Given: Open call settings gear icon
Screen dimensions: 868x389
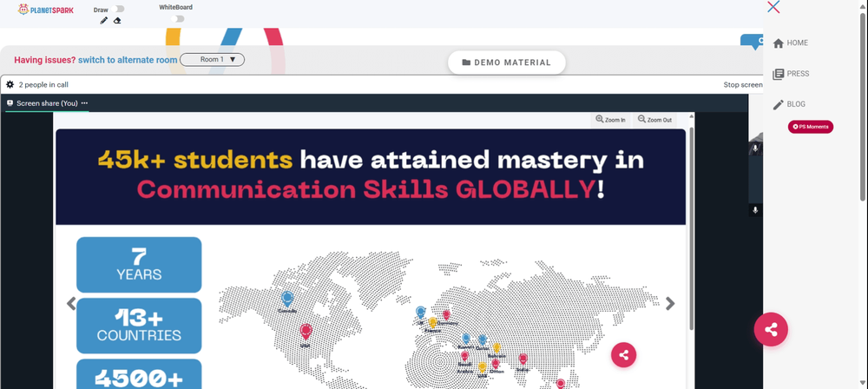Looking at the screenshot, I should coord(10,85).
